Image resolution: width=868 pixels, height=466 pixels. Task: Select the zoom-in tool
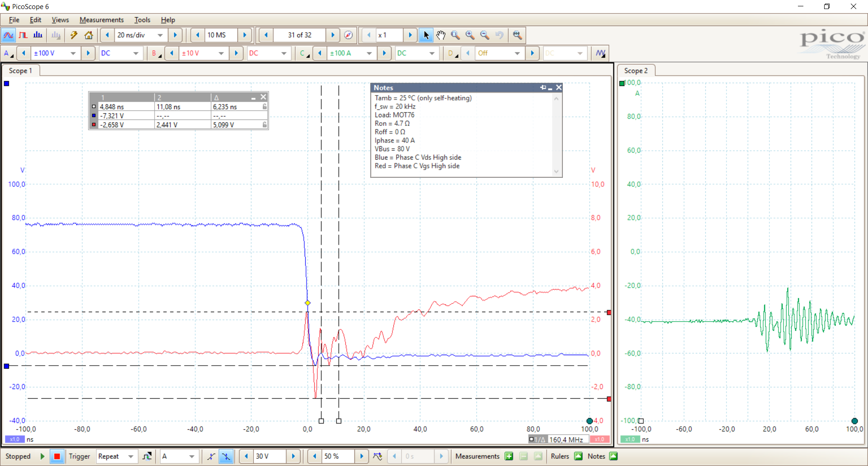coord(470,35)
